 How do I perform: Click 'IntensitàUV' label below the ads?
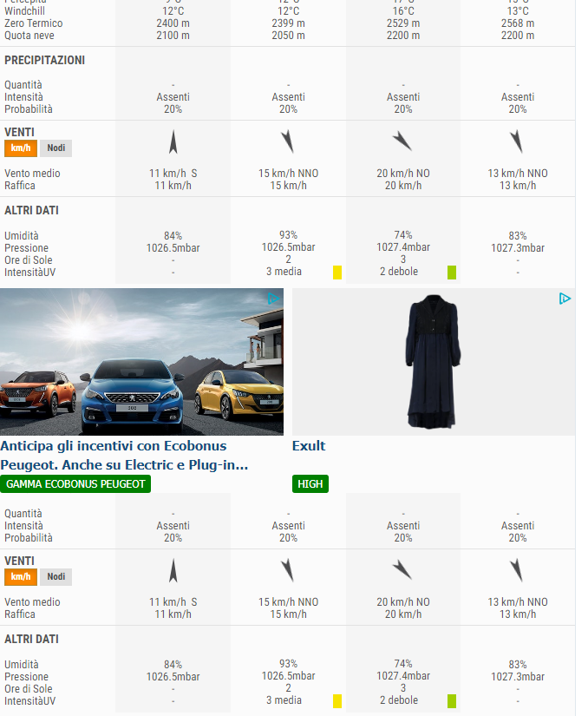30,701
